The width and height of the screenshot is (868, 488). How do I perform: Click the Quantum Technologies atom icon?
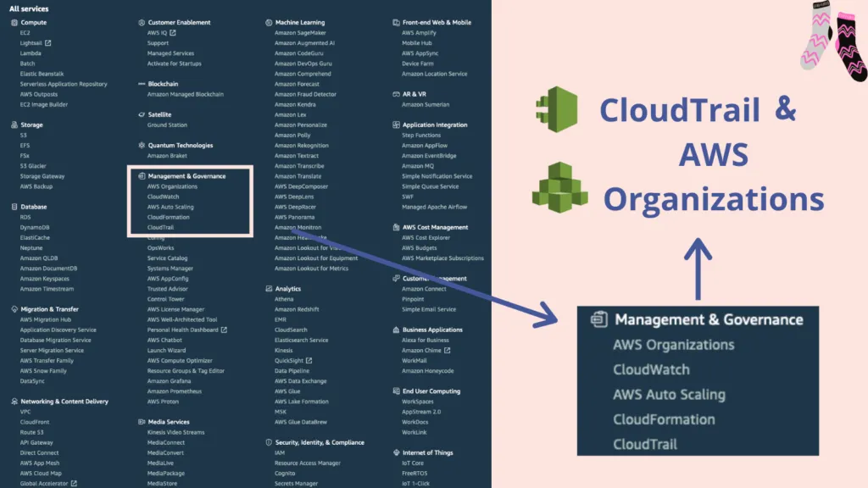tap(141, 145)
